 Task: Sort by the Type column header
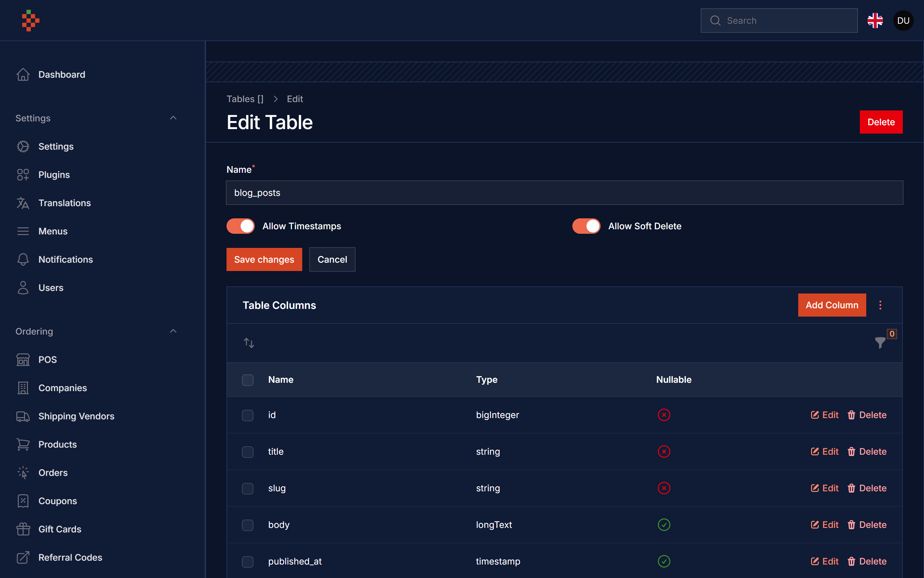487,380
